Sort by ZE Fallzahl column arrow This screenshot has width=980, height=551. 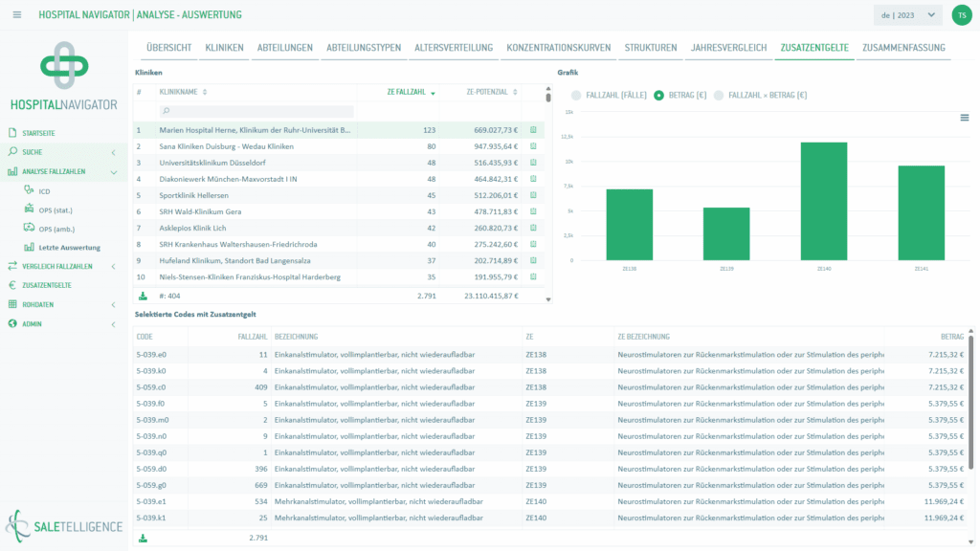(433, 93)
